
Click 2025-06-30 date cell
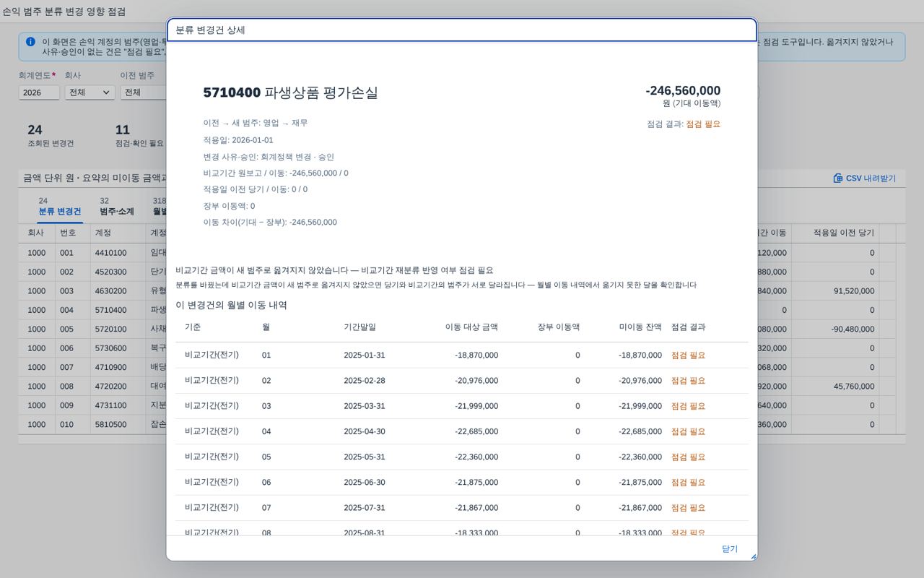point(365,482)
